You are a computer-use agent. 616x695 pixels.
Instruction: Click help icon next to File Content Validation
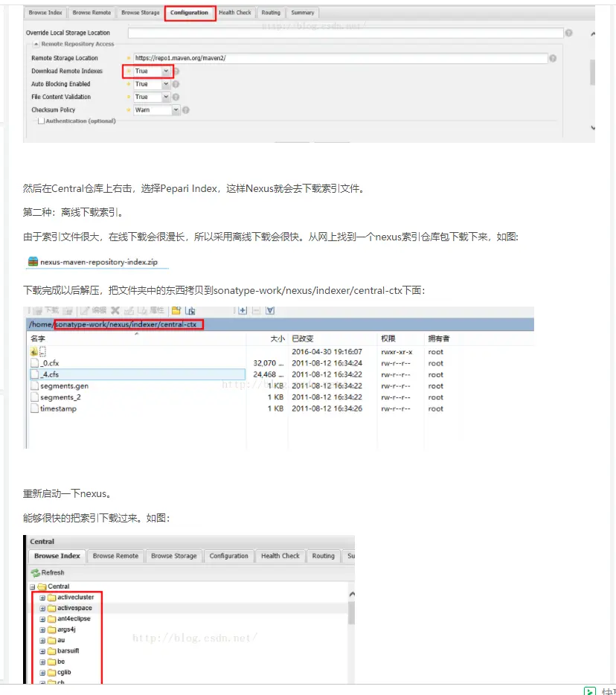tap(176, 97)
